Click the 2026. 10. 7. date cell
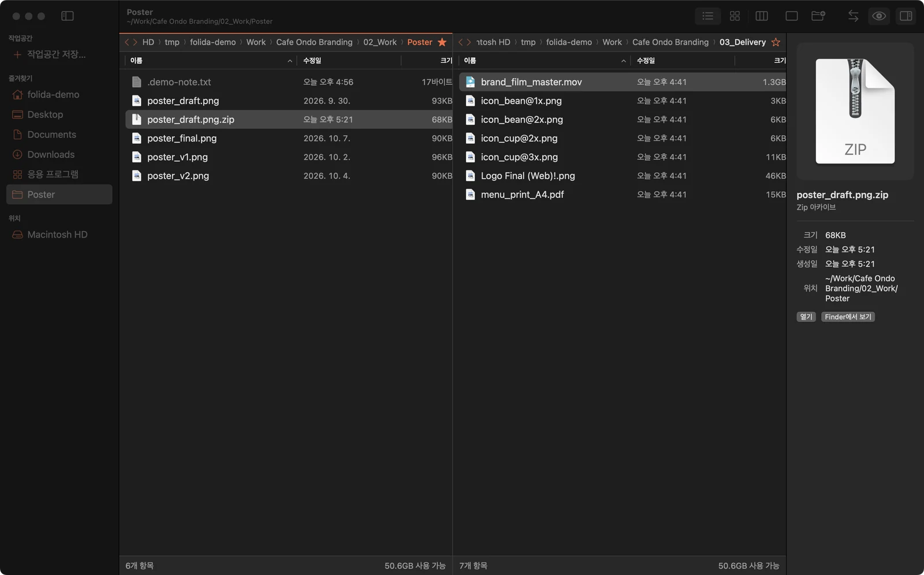The image size is (924, 575). (x=327, y=138)
